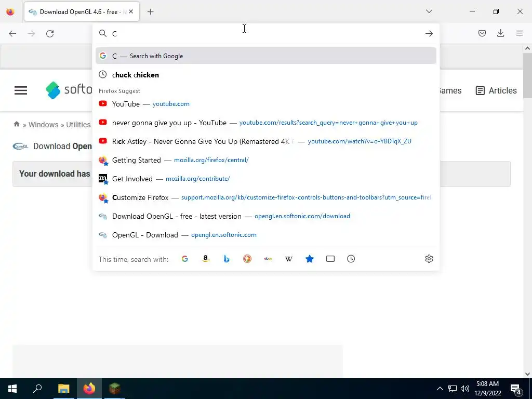Show hidden system tray icons

[x=440, y=389]
